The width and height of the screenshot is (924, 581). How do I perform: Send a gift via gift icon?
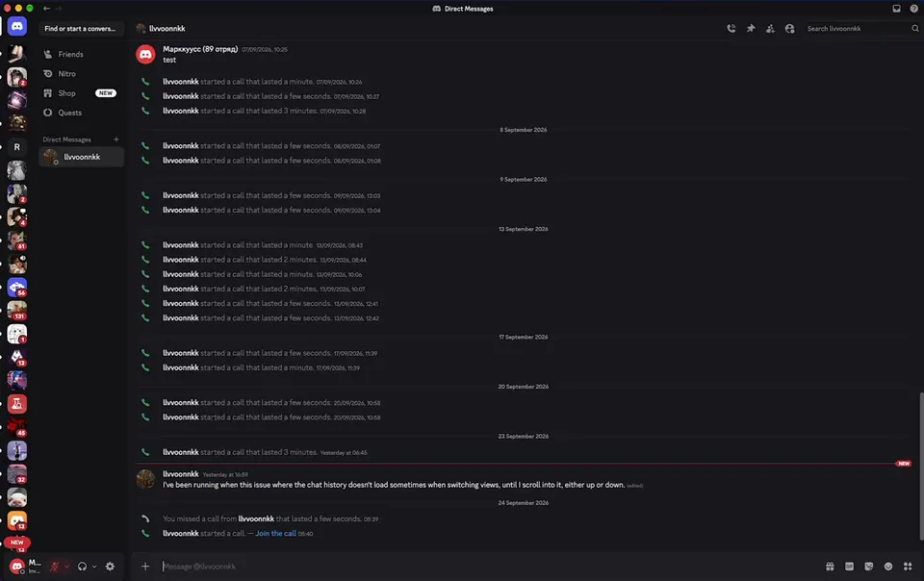pyautogui.click(x=830, y=567)
